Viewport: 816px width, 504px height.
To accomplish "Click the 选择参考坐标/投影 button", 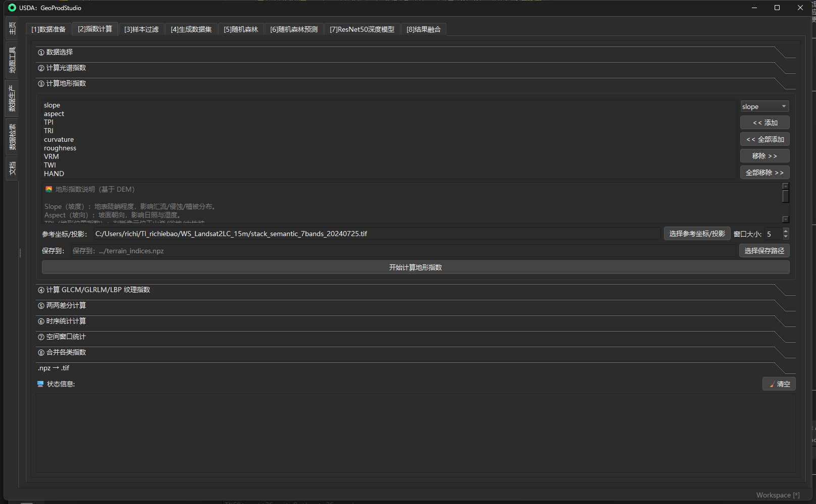I will [697, 234].
